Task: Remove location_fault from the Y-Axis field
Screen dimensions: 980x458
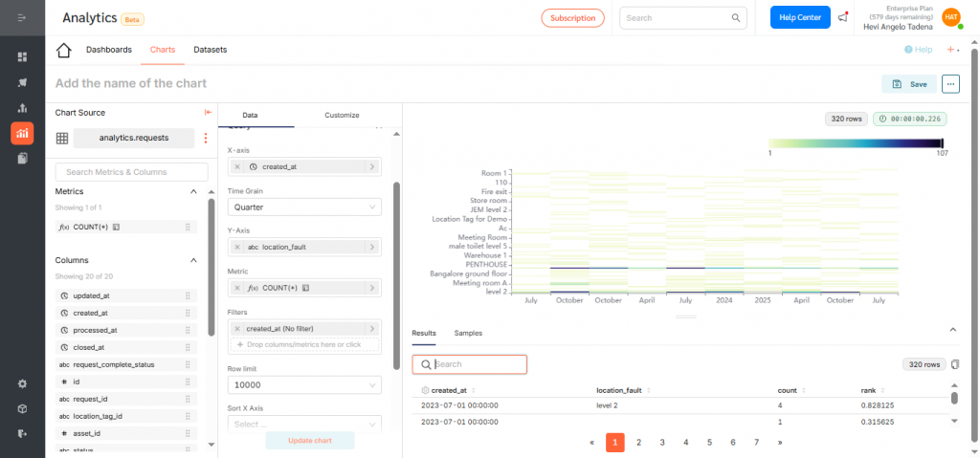Action: (237, 247)
